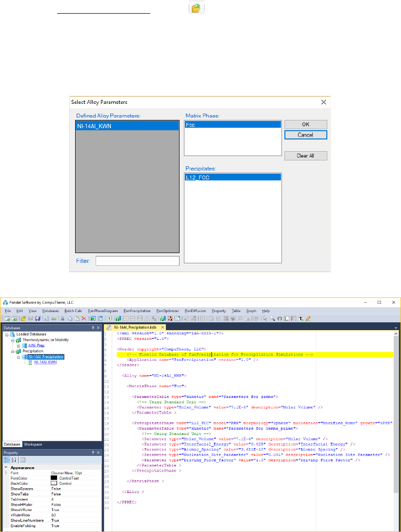Click the Ni-14Al KWN tree item
Viewport: 401px width, 532px height.
tap(45, 362)
